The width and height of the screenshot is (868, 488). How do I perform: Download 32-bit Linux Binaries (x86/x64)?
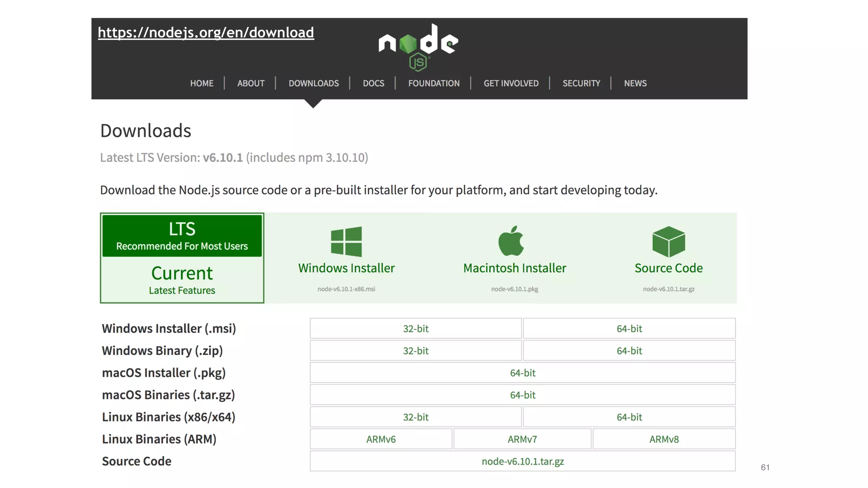(x=416, y=417)
